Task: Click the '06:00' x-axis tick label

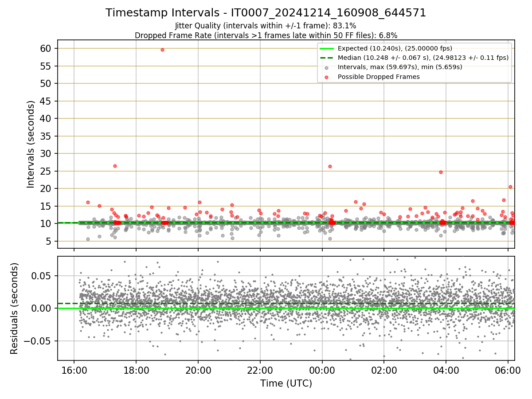Action: (508, 370)
